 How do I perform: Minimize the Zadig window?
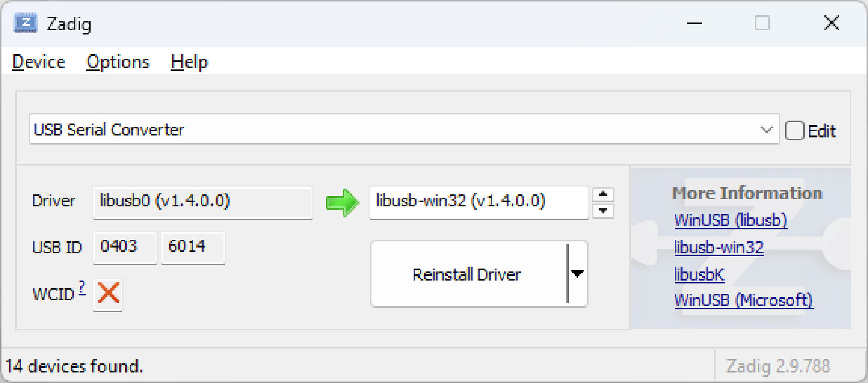pyautogui.click(x=694, y=23)
